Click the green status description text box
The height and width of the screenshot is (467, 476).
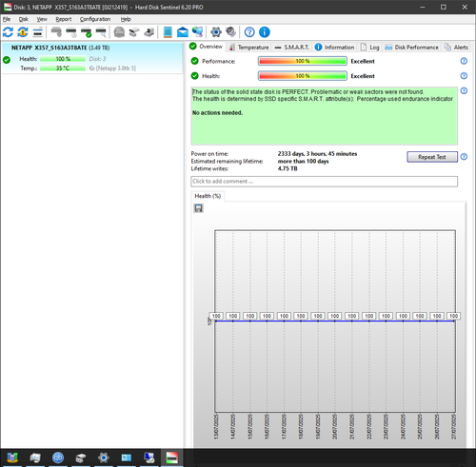324,116
